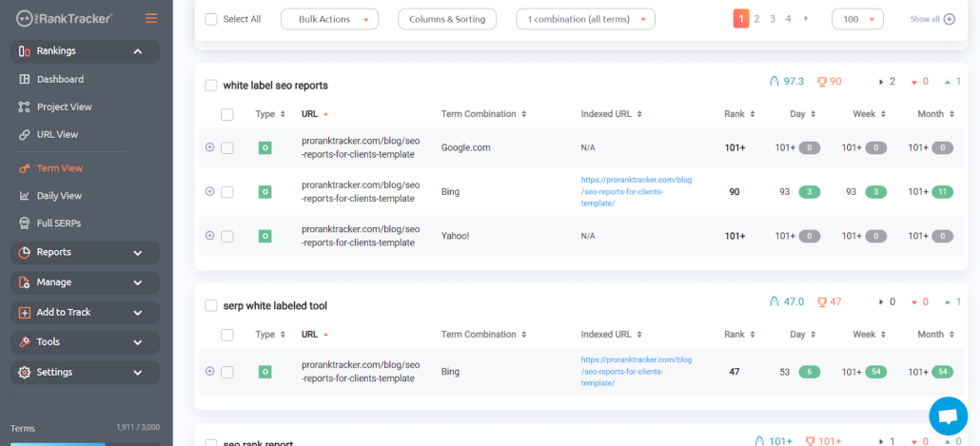
Task: Click the Terms usage progress bar
Action: [85, 444]
